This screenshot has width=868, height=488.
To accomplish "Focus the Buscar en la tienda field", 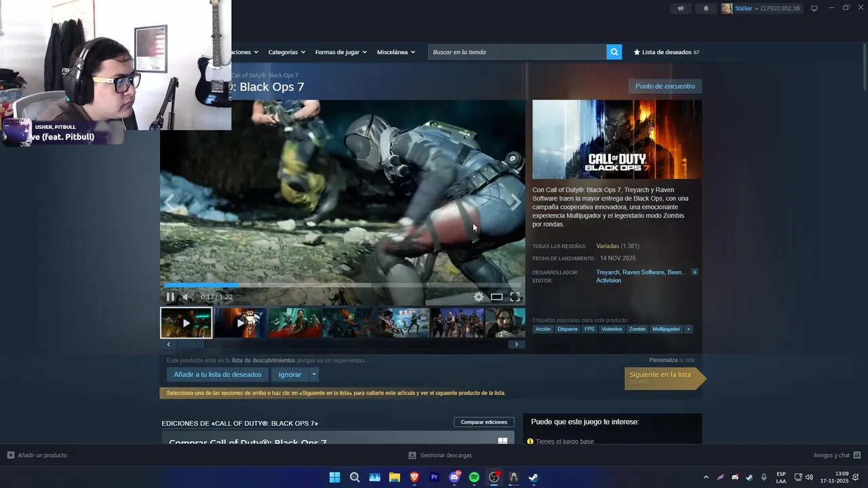I will (517, 52).
